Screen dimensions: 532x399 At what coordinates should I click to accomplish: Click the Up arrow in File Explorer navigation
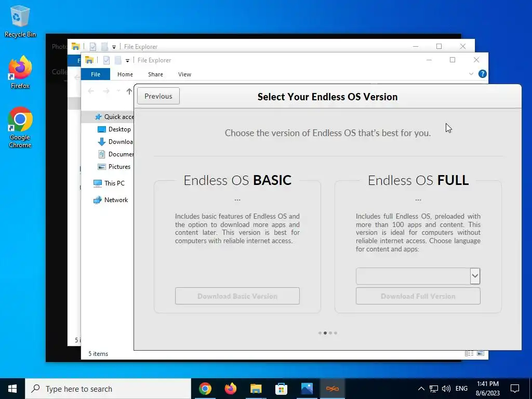pyautogui.click(x=129, y=91)
